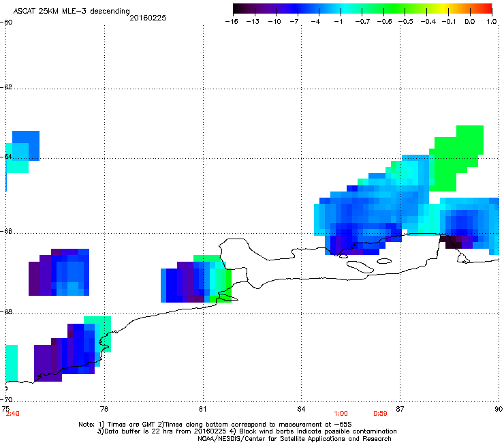Click the -64 latitude axis label
This screenshot has width=504, height=443.
pyautogui.click(x=6, y=157)
